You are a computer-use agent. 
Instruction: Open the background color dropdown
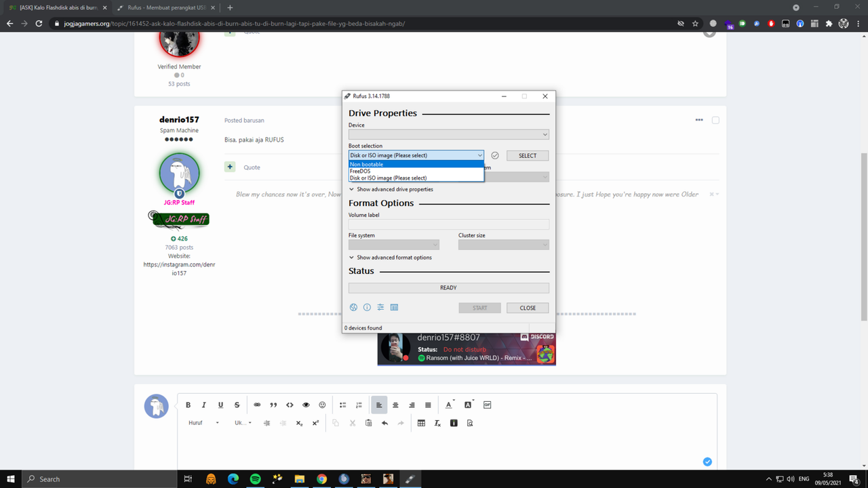point(469,405)
